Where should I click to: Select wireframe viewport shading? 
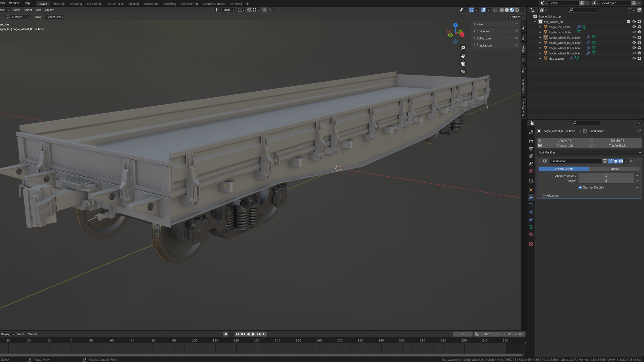[x=502, y=10]
